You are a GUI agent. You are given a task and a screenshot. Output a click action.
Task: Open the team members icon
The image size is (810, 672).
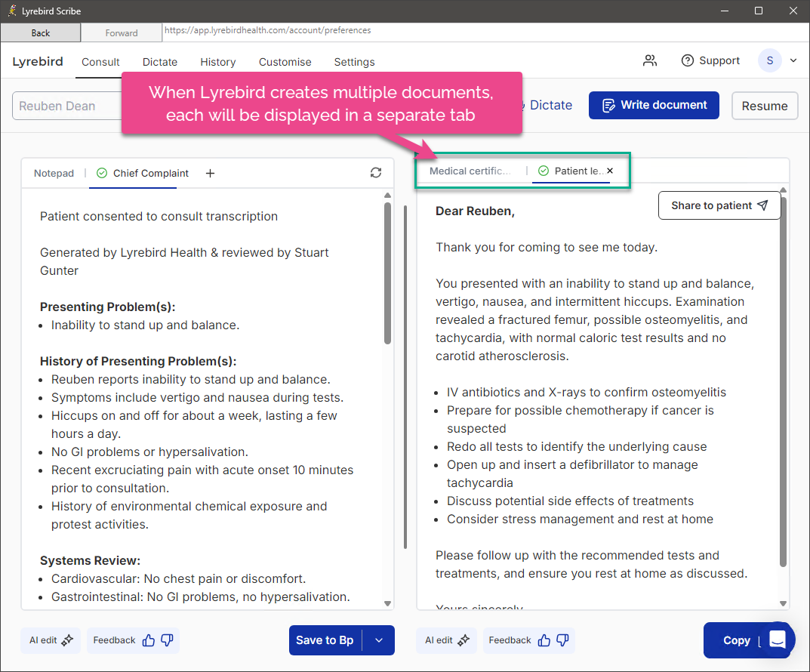649,61
